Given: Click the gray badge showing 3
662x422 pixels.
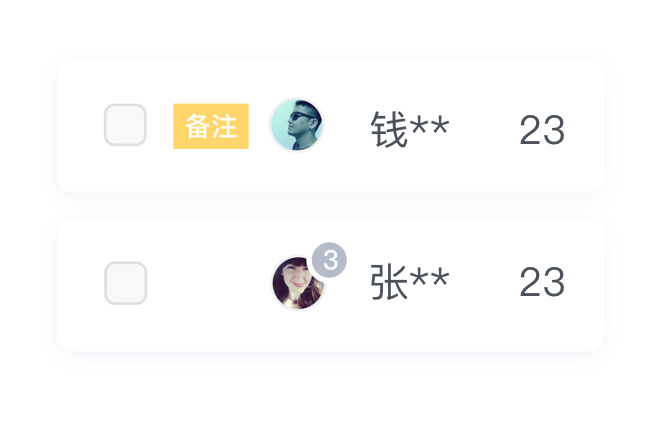Looking at the screenshot, I should click(329, 260).
